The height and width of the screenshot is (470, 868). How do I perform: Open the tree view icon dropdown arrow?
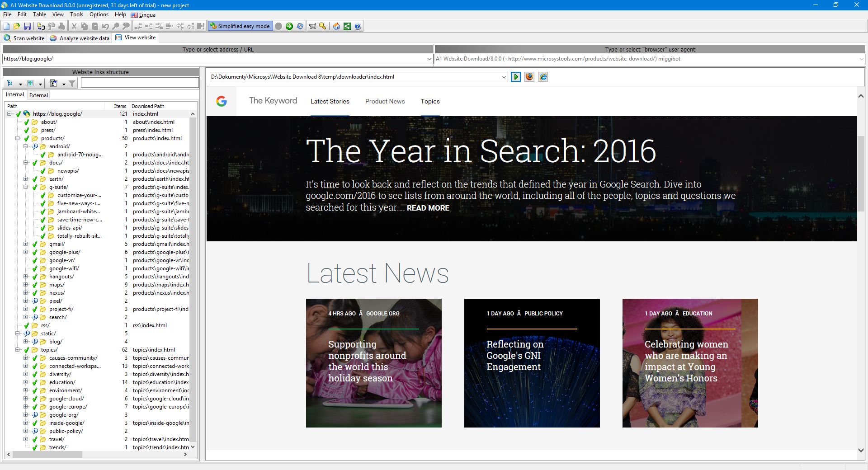(20, 84)
